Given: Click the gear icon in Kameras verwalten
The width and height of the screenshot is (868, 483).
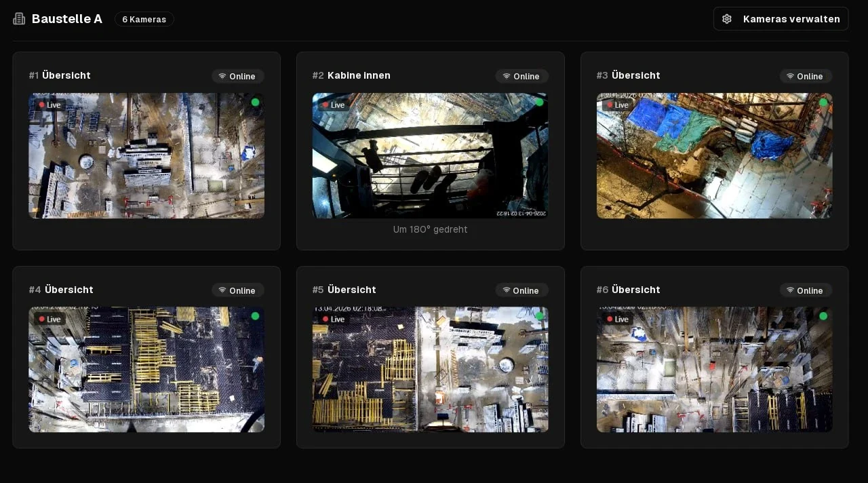Looking at the screenshot, I should [727, 19].
